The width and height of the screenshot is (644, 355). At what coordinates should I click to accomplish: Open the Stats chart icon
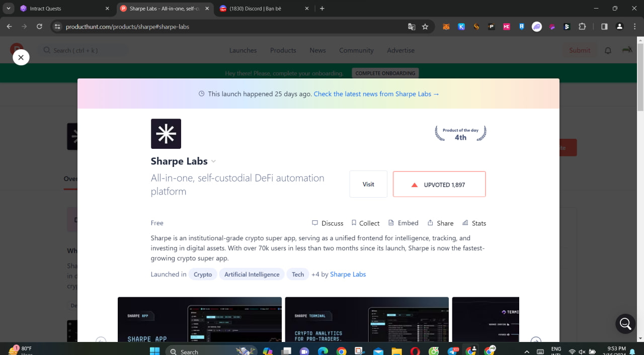[465, 223]
